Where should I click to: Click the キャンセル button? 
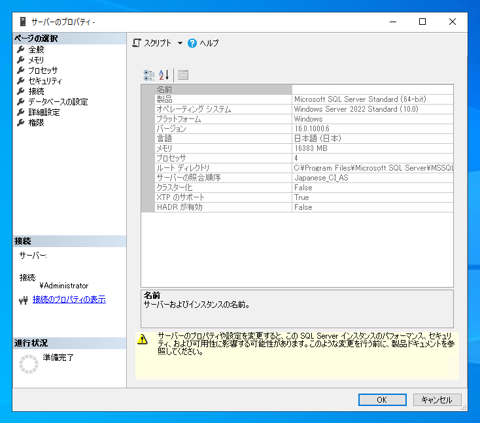437,400
